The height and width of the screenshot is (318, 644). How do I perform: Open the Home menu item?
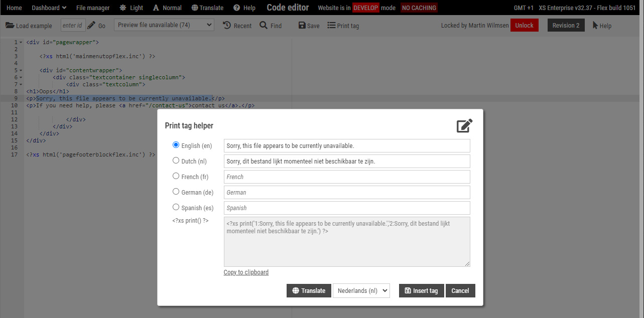[14, 8]
